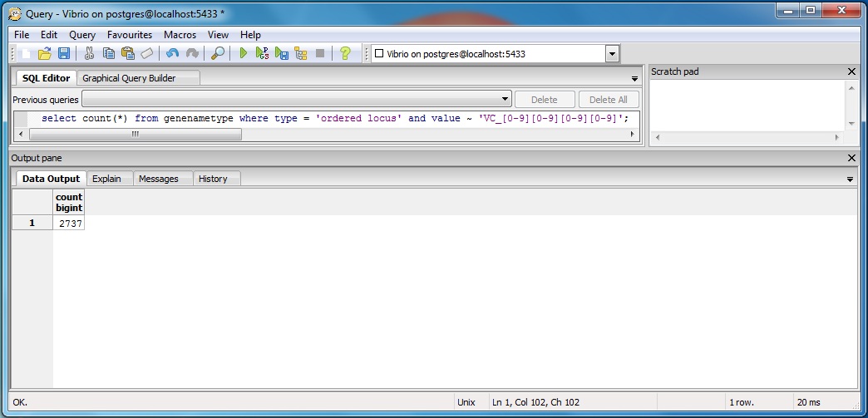
Task: Open the Output pane tab list arrow
Action: (850, 179)
